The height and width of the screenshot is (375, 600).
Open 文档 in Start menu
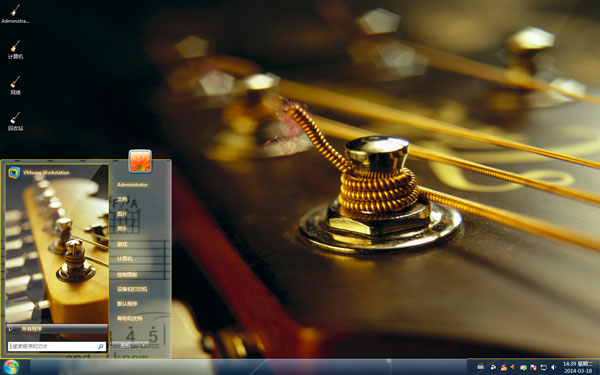coord(122,199)
